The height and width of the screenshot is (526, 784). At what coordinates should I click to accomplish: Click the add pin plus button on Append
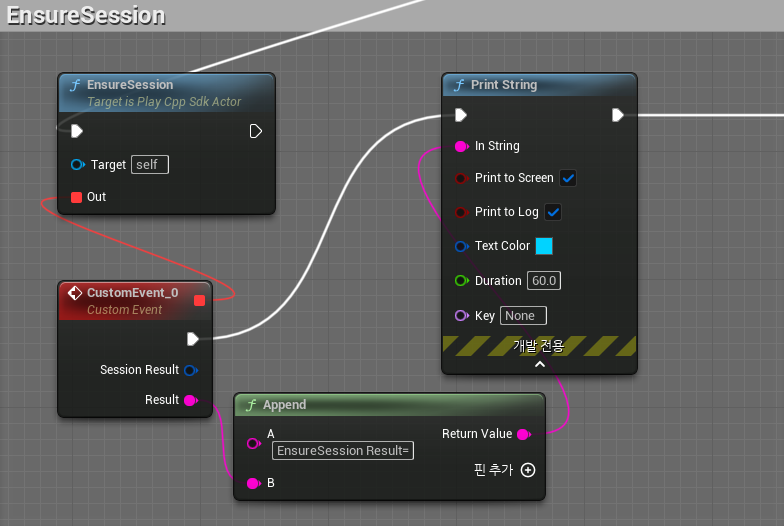pos(528,469)
